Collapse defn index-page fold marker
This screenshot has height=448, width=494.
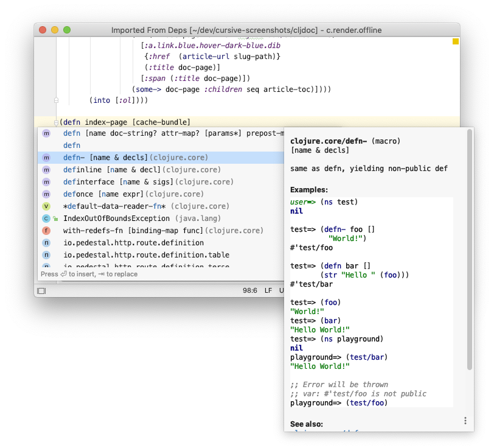(x=56, y=122)
